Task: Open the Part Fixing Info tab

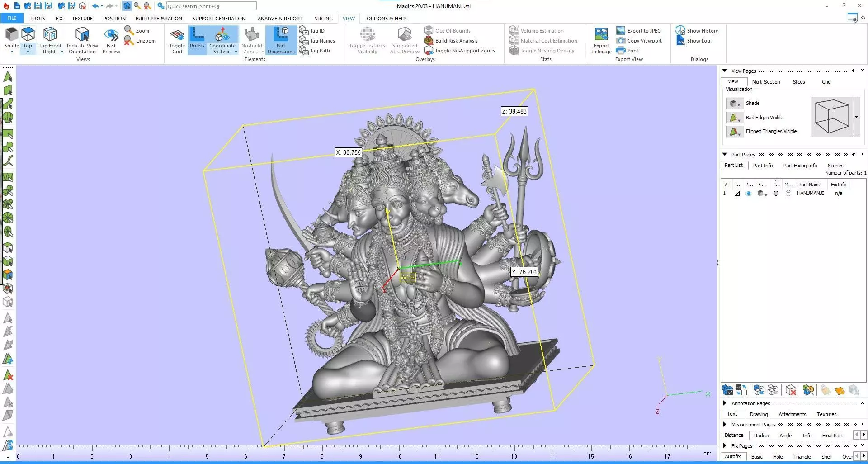Action: [x=800, y=166]
